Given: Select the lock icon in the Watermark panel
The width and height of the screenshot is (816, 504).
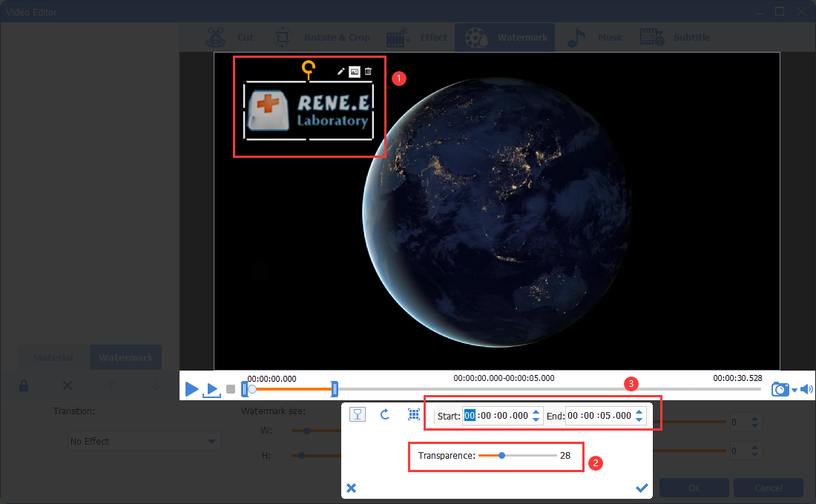Looking at the screenshot, I should pyautogui.click(x=23, y=385).
